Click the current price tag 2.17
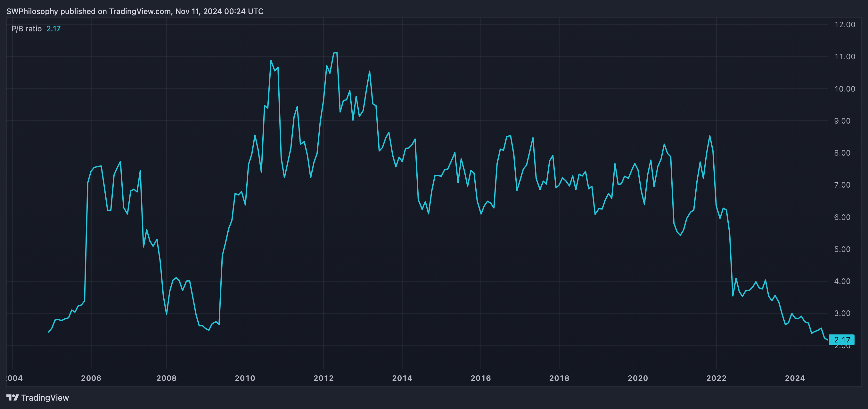 pos(841,340)
